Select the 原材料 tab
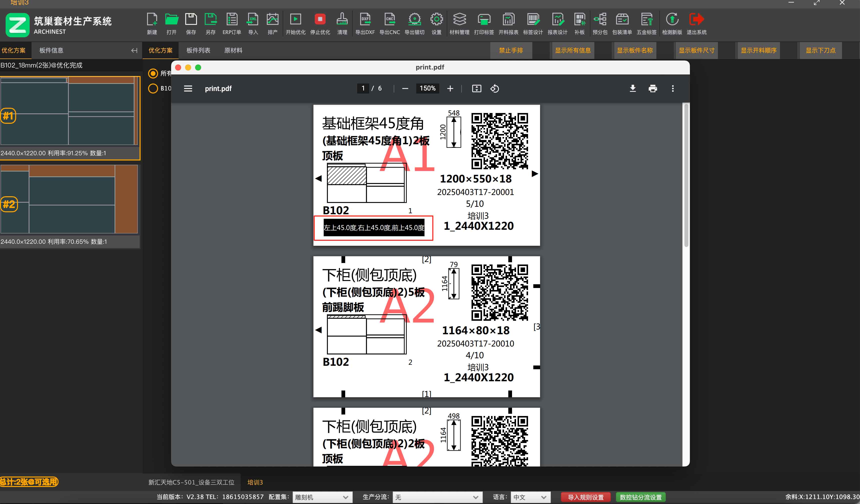 tap(233, 50)
